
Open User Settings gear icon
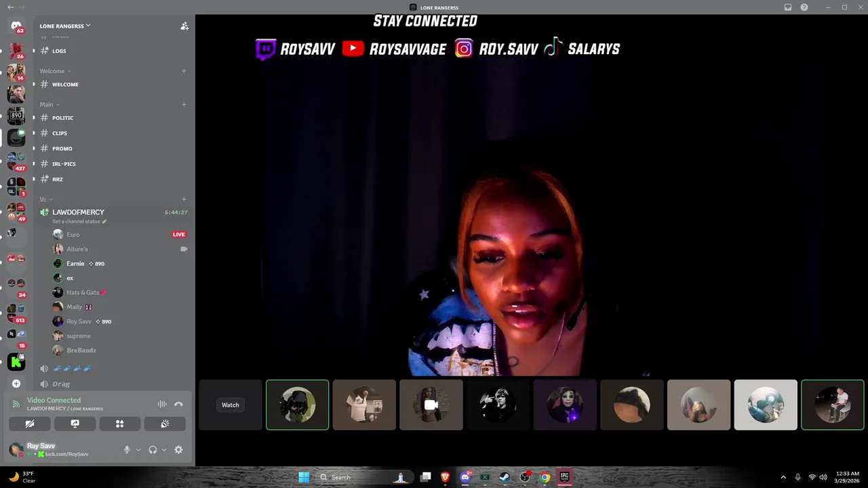178,449
